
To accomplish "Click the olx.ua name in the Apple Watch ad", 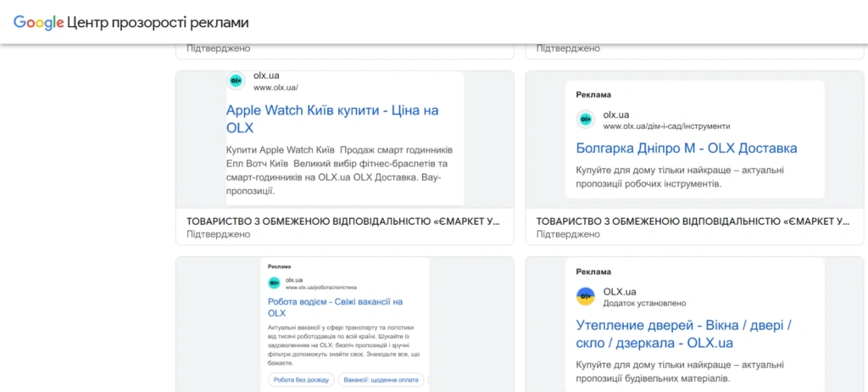I will (x=267, y=76).
